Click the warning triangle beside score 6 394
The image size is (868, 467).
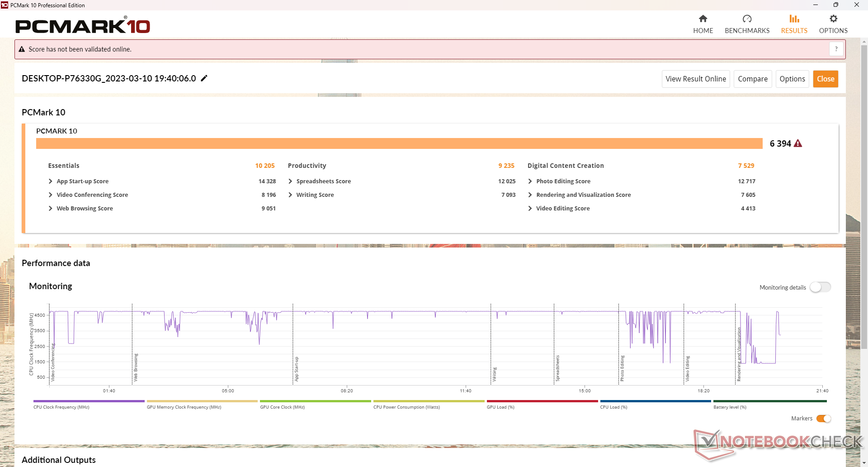click(x=798, y=143)
